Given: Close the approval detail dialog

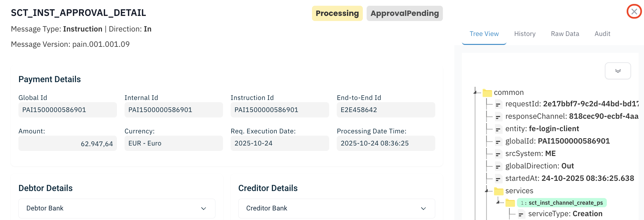Looking at the screenshot, I should tap(634, 12).
